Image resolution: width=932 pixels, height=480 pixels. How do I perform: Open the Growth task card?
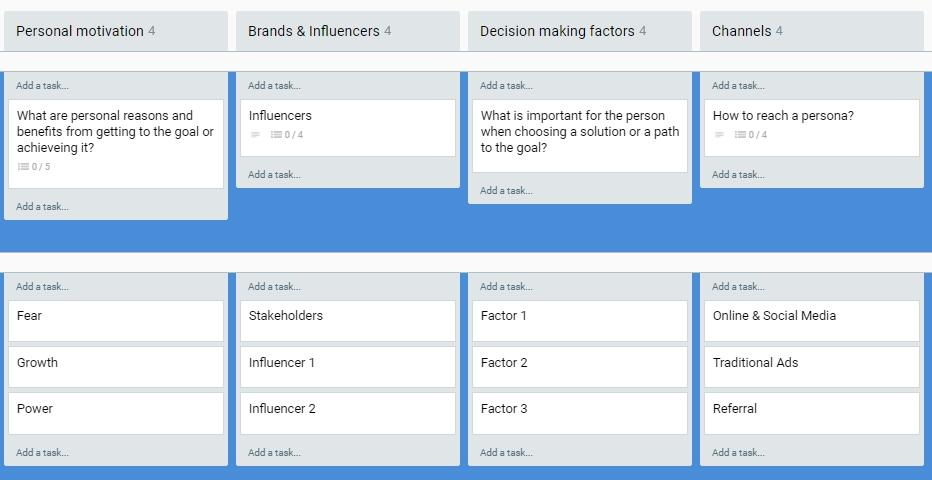point(116,367)
